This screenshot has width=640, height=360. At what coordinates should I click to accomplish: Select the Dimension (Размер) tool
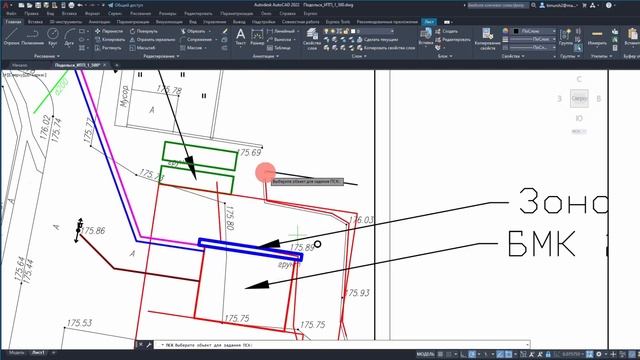[x=257, y=37]
